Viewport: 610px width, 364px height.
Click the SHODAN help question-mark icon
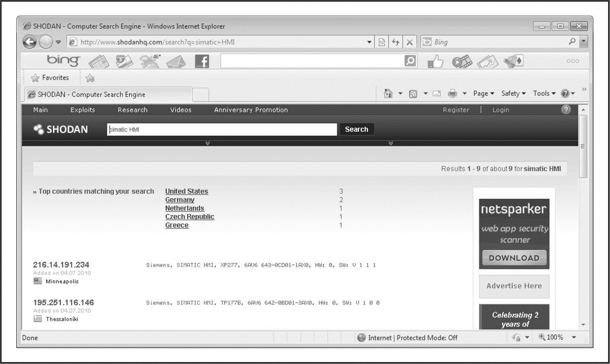(566, 109)
